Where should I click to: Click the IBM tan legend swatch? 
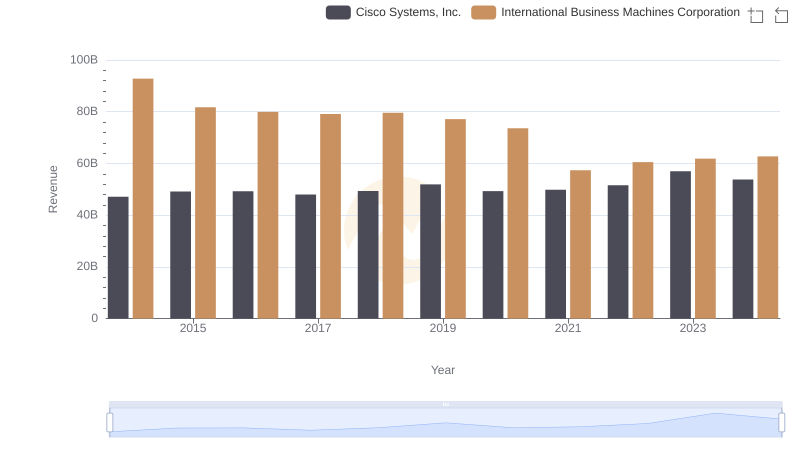tap(483, 12)
